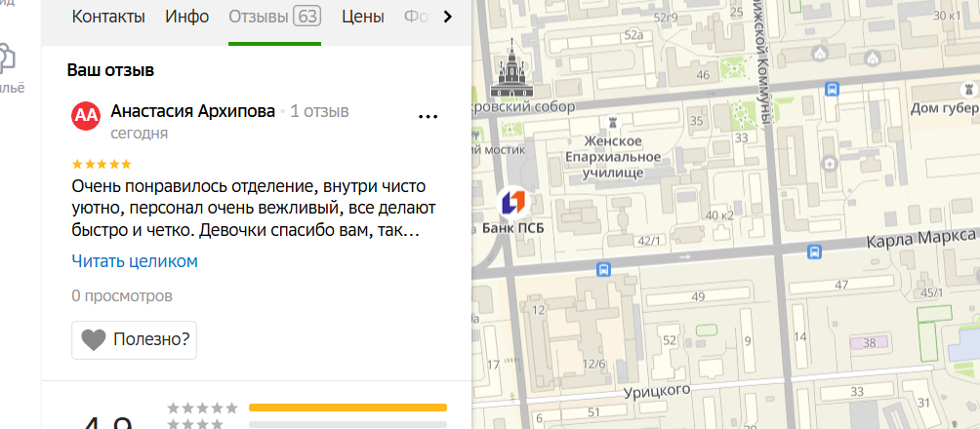Click building number 52а on map

click(x=633, y=35)
